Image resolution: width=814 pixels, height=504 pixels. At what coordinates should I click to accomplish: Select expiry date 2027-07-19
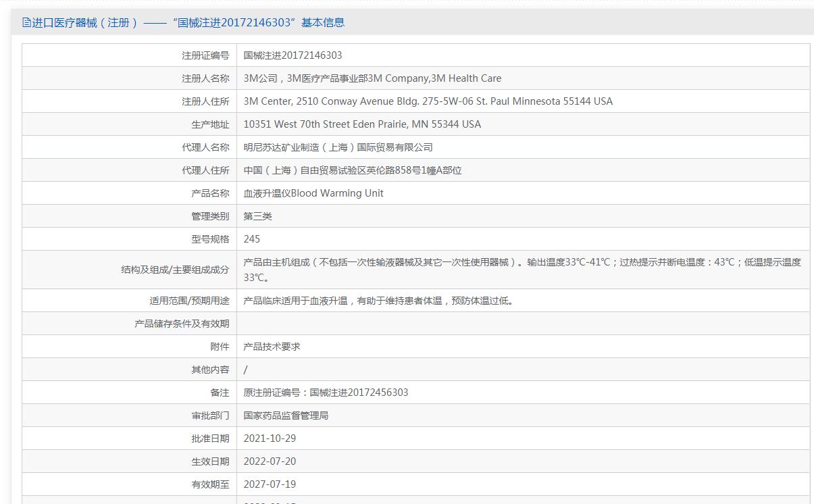(x=270, y=484)
